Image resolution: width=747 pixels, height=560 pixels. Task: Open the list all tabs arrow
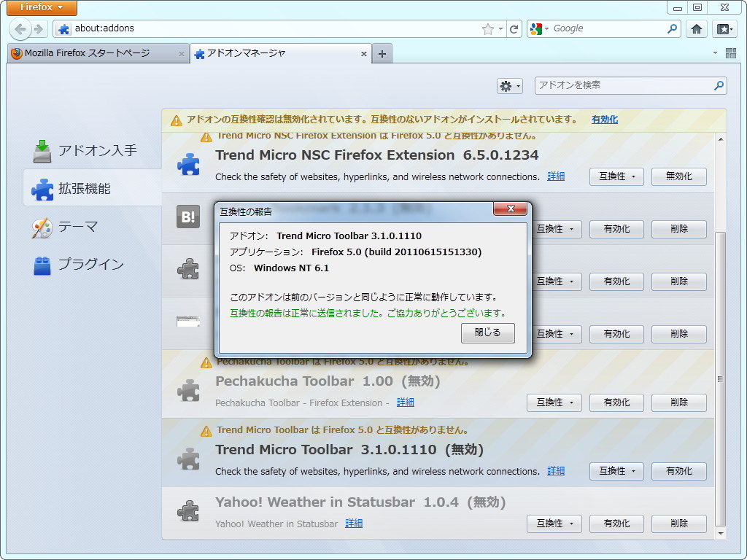pyautogui.click(x=715, y=52)
